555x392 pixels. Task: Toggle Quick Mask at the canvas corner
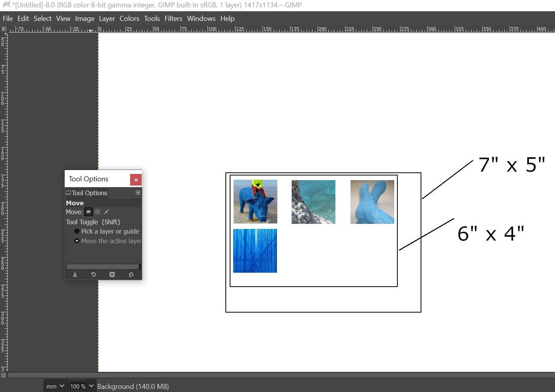click(x=4, y=375)
